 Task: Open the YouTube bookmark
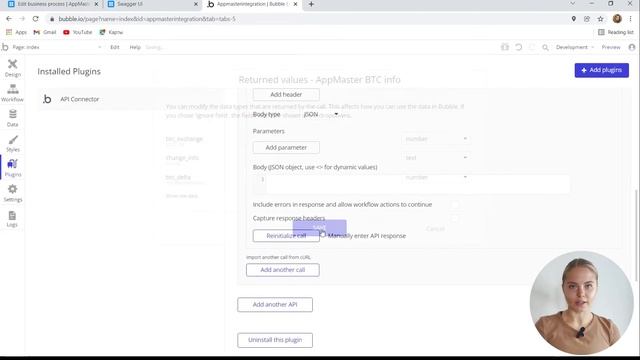[x=78, y=32]
